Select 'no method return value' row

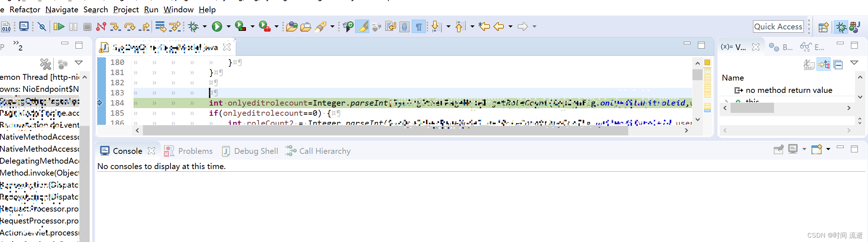[x=787, y=90]
